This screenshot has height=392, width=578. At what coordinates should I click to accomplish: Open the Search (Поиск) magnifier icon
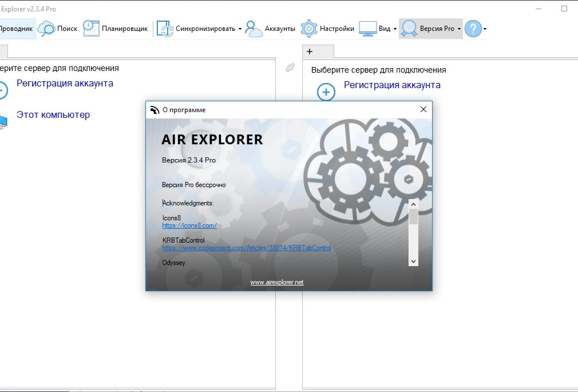pos(46,29)
